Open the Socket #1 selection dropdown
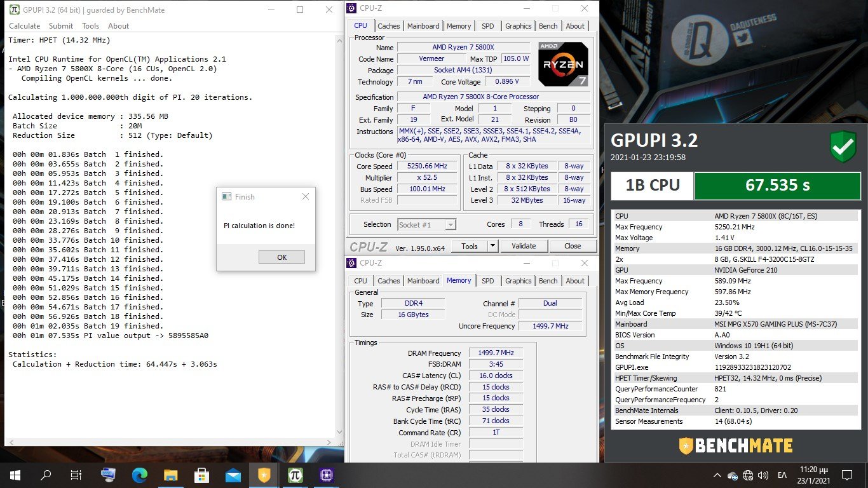 point(427,224)
